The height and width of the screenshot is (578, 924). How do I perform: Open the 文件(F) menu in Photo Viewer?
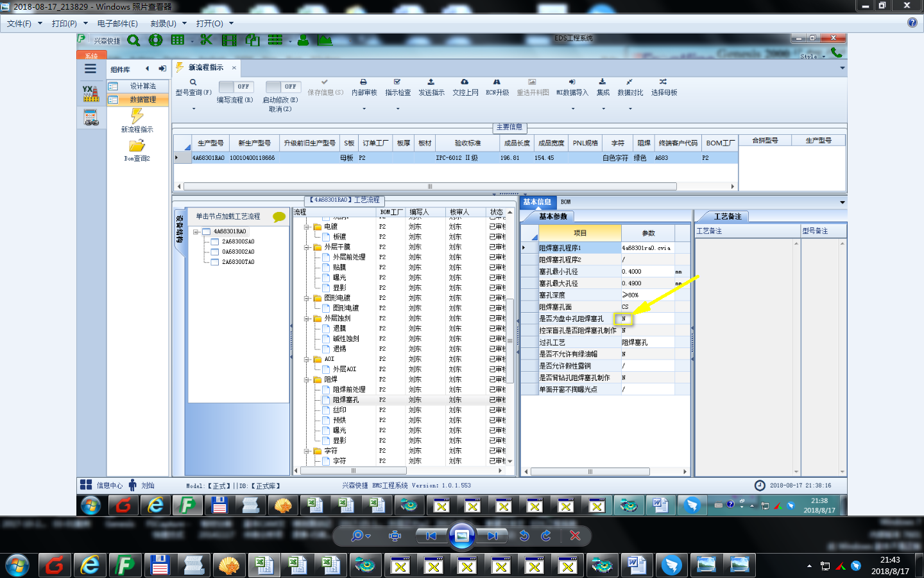pos(24,23)
